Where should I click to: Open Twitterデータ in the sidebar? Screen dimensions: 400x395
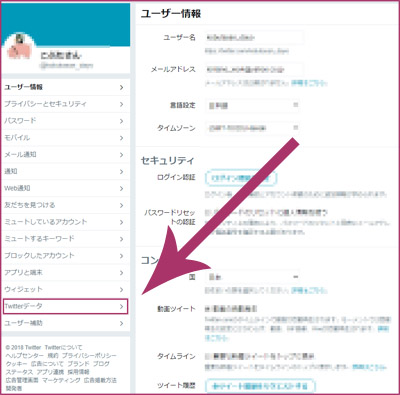[65, 306]
